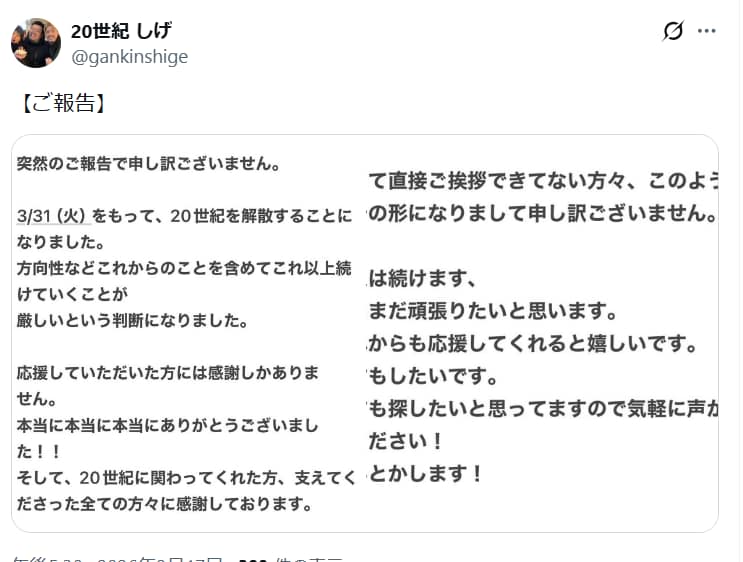Click the とかします！ line in the right image
743x562 pixels.
426,474
